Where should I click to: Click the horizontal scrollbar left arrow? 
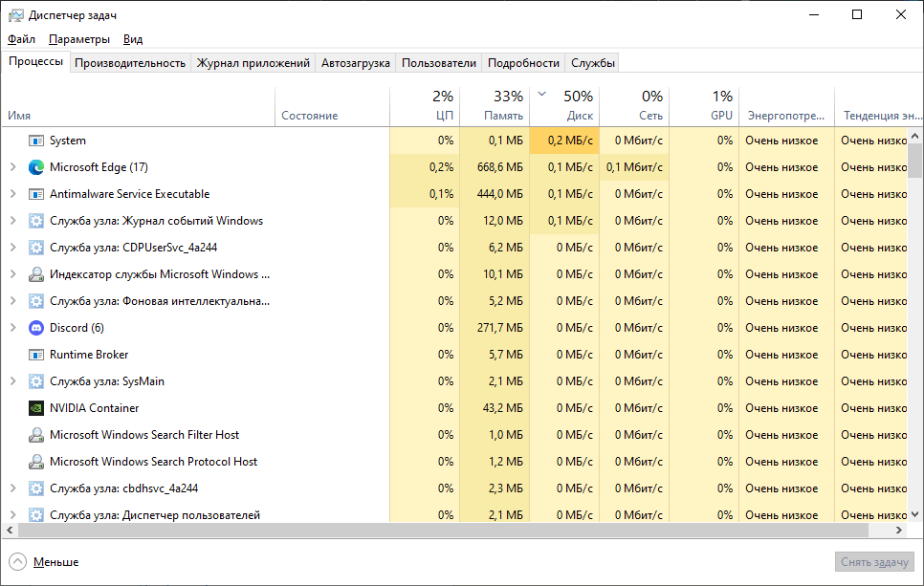pos(10,530)
